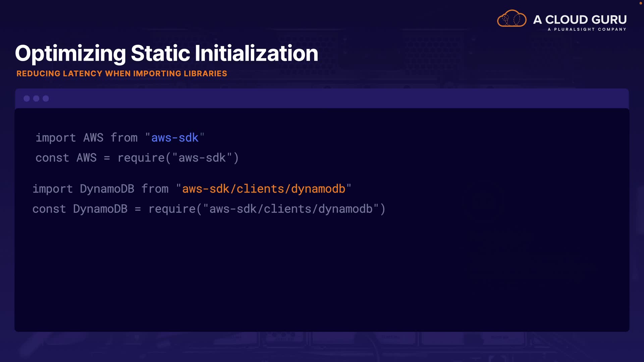The image size is (644, 362).
Task: Click the first dot in code window header
Action: tap(27, 99)
